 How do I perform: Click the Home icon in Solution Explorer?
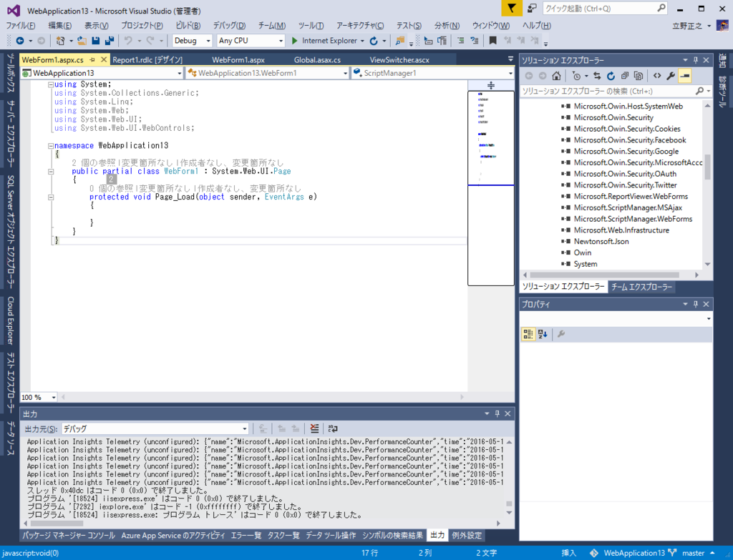tap(556, 76)
